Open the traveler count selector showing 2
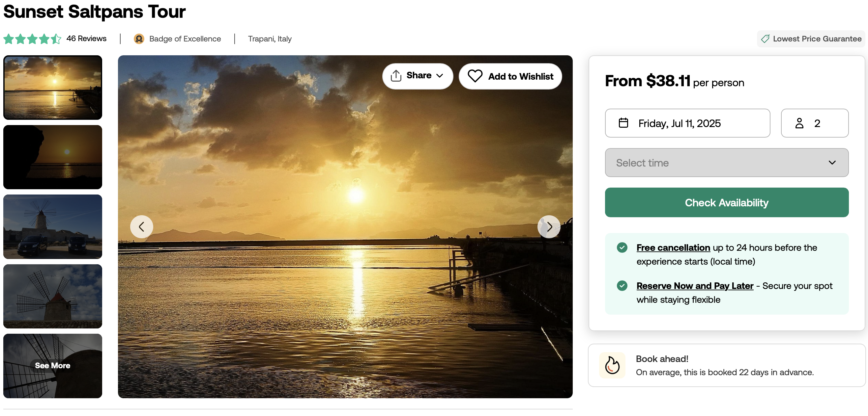The height and width of the screenshot is (416, 868). 814,123
